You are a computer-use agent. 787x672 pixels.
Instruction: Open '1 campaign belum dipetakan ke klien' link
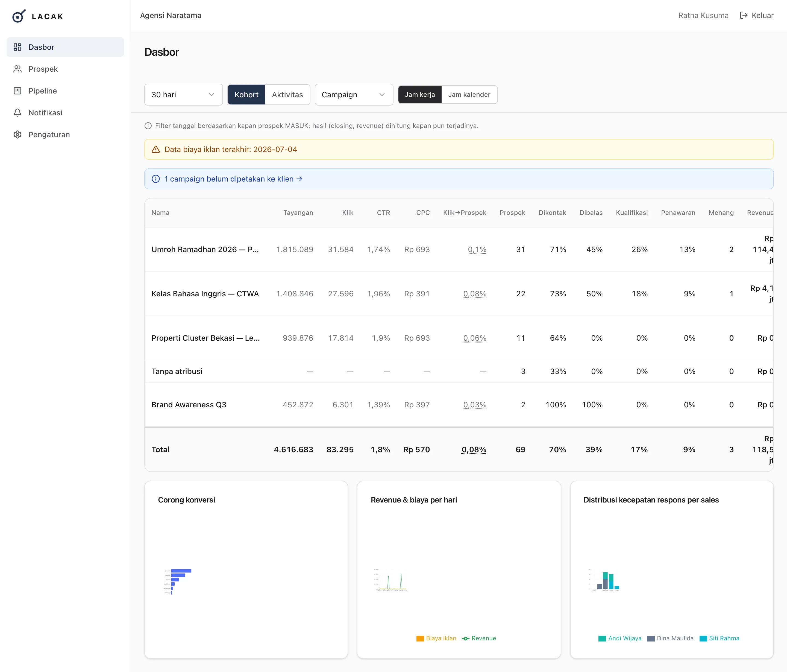point(233,179)
